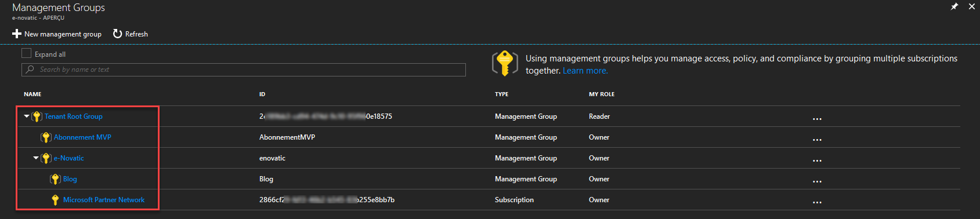Tick the Expand all checkbox
Viewport: 980px width, 219px height.
(26, 53)
